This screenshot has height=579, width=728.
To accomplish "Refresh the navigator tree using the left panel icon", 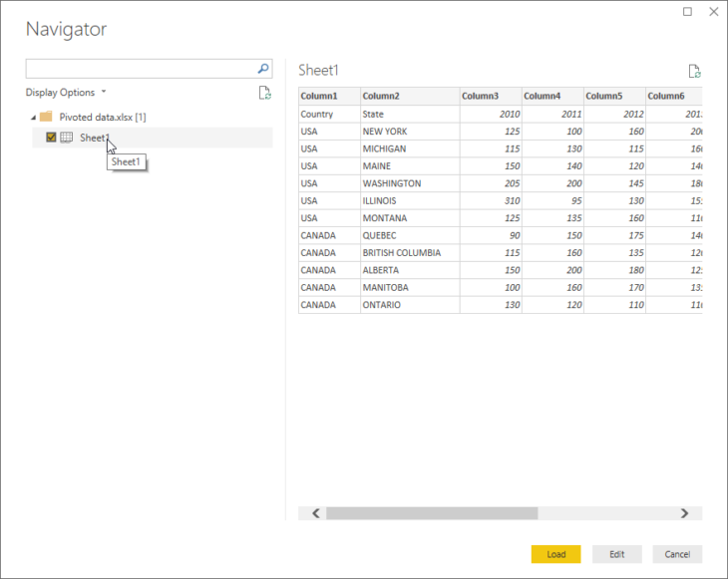I will point(265,93).
